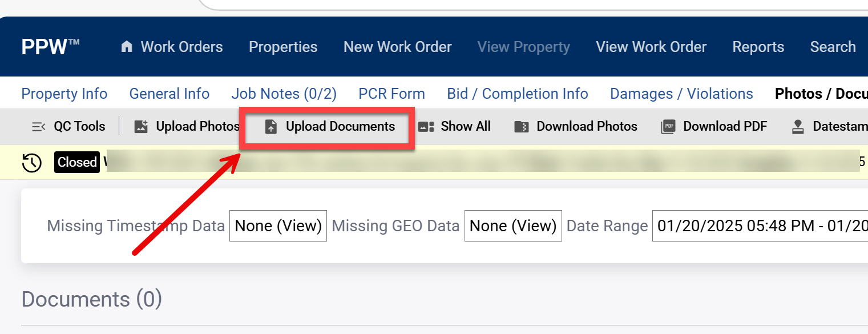Click the Download PDF icon
Viewport: 868px width, 334px height.
[x=668, y=127]
